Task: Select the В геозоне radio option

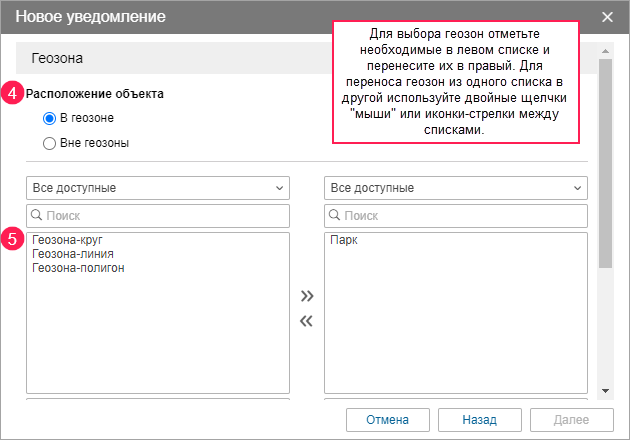Action: (x=50, y=118)
